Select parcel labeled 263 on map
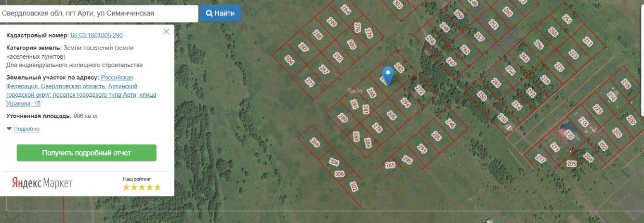This screenshot has width=644, height=223. coord(524,58)
